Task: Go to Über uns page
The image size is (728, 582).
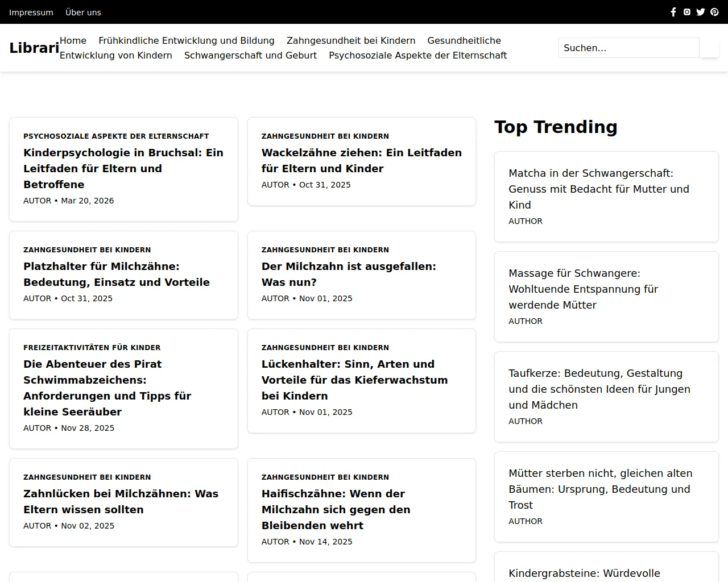Action: tap(83, 12)
